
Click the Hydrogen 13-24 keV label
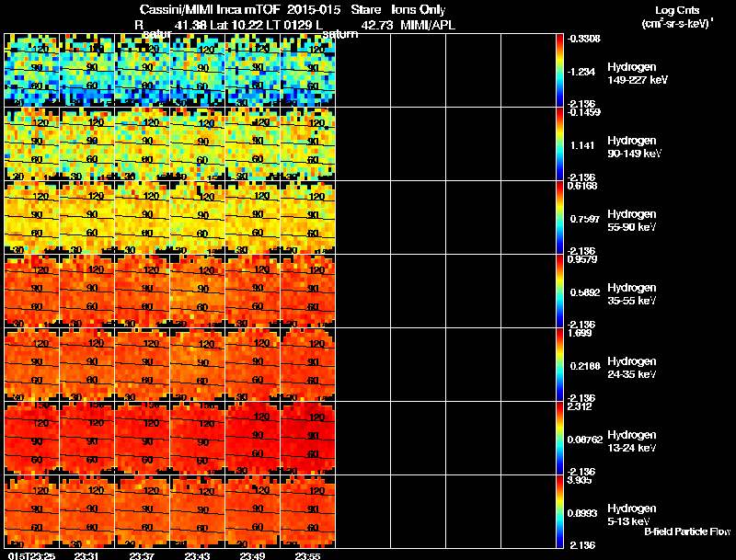[x=632, y=441]
